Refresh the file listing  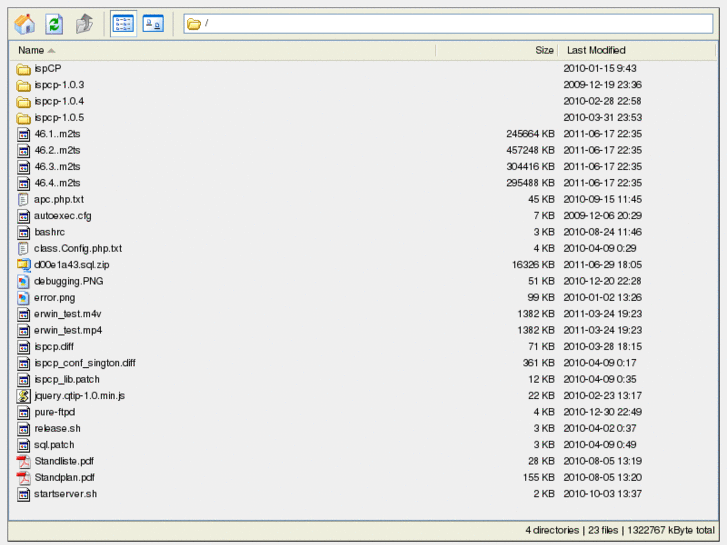tap(55, 24)
